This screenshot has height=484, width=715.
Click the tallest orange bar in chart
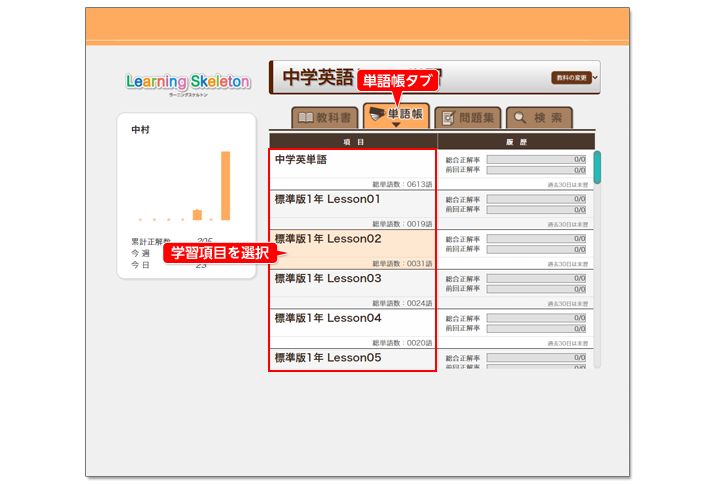(225, 186)
